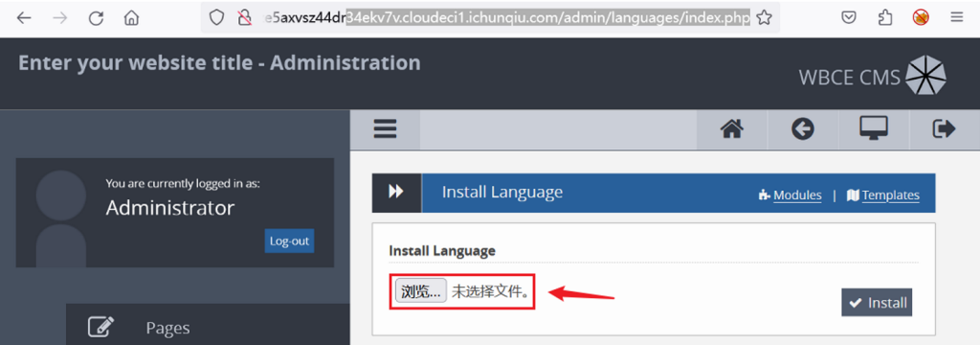
Task: Click the Administrator username text
Action: click(170, 208)
